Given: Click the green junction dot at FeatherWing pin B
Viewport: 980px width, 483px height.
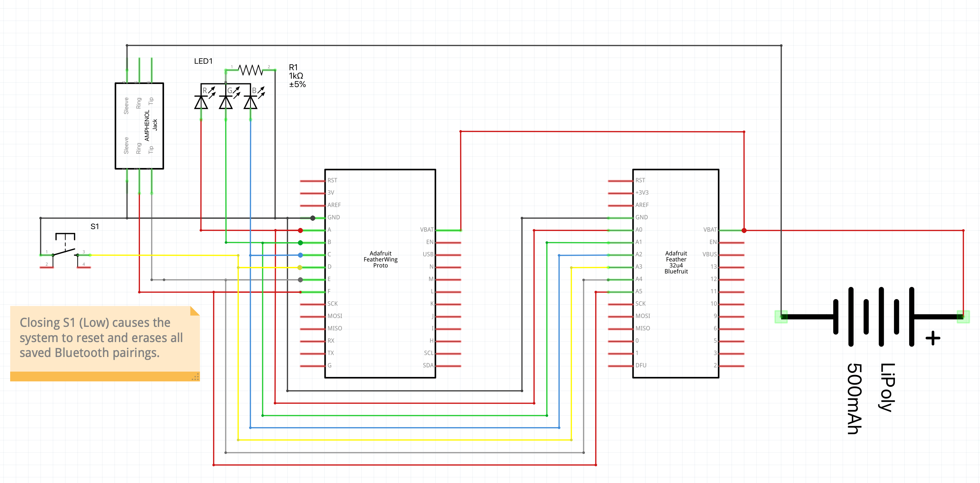Looking at the screenshot, I should pyautogui.click(x=301, y=243).
